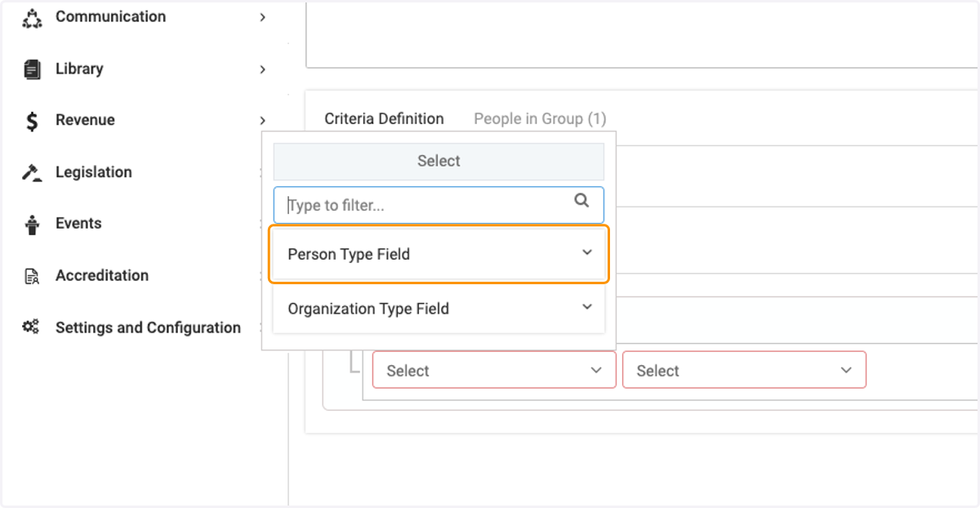Switch to the People in Group (1) tab

[540, 118]
